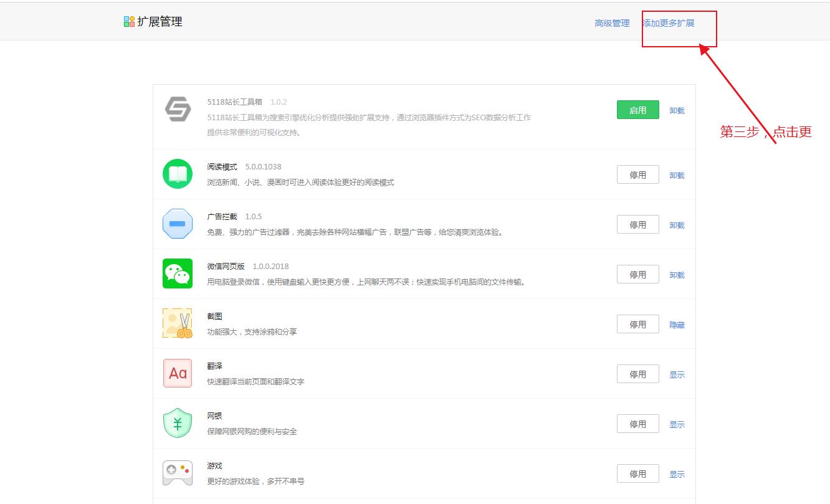Disable the 网银 extension
This screenshot has height=504, width=830.
click(x=637, y=424)
